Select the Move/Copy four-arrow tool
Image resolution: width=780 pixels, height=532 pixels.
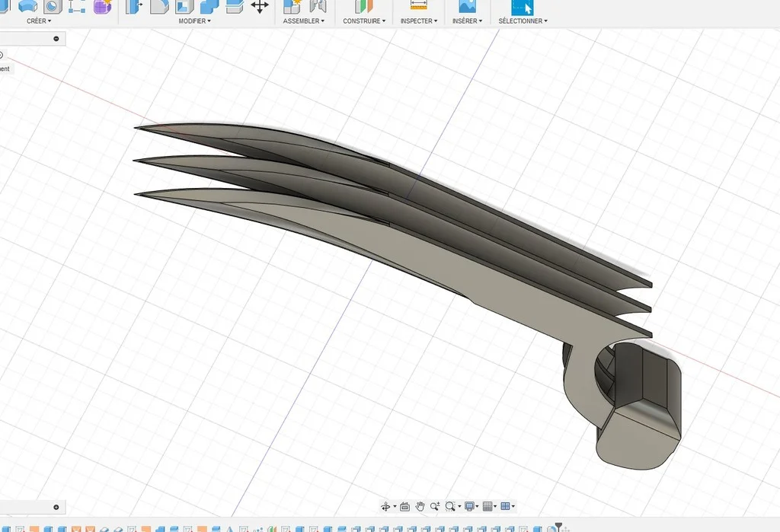[260, 6]
